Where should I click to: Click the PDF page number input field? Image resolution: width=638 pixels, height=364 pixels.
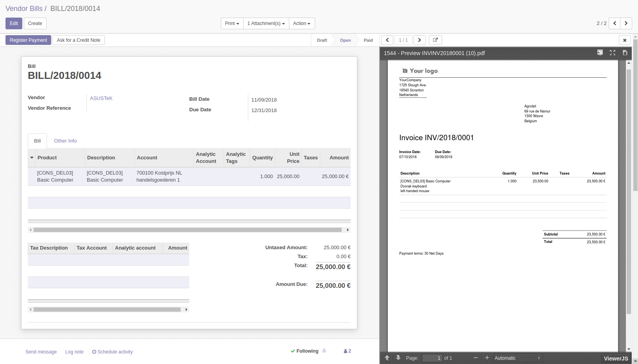tap(432, 358)
